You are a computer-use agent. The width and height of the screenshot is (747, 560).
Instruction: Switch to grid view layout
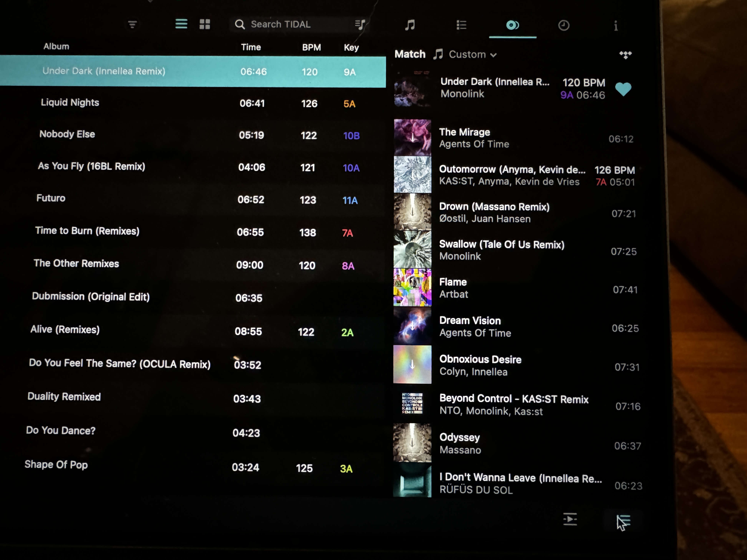click(x=205, y=24)
